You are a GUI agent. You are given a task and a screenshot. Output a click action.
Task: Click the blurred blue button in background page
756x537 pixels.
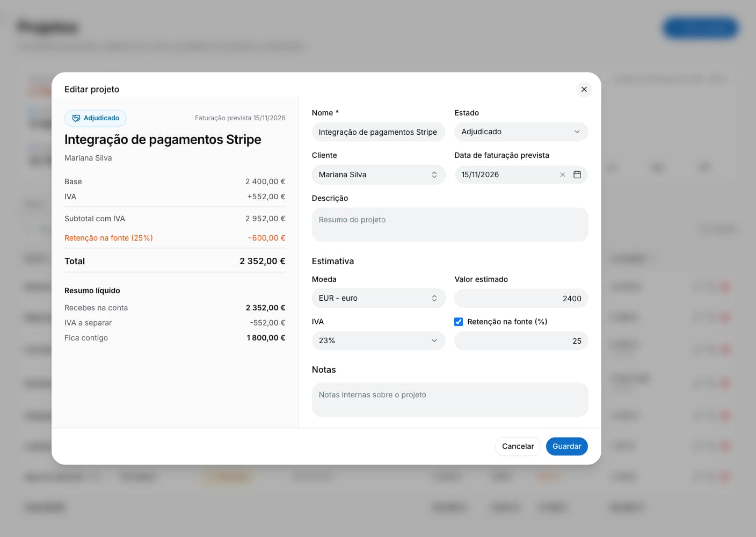point(701,27)
